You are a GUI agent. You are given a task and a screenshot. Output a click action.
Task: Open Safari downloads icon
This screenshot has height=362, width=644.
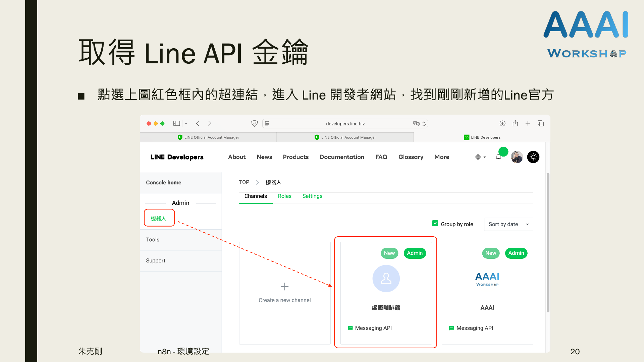click(502, 123)
